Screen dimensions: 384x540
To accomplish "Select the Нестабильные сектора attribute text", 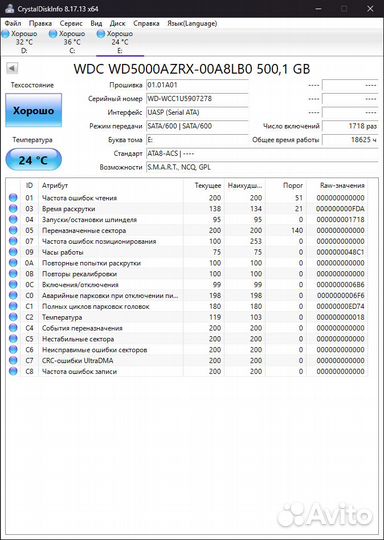I will coord(78,339).
